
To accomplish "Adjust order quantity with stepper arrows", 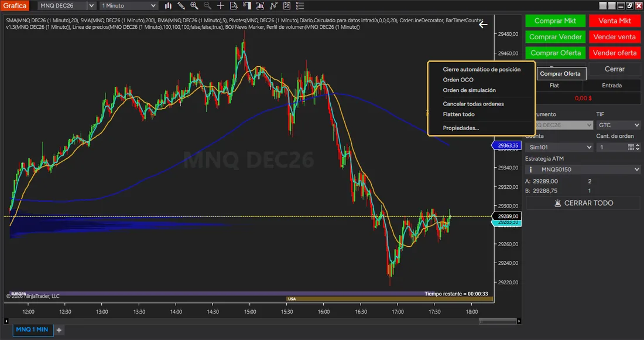I will pyautogui.click(x=638, y=147).
